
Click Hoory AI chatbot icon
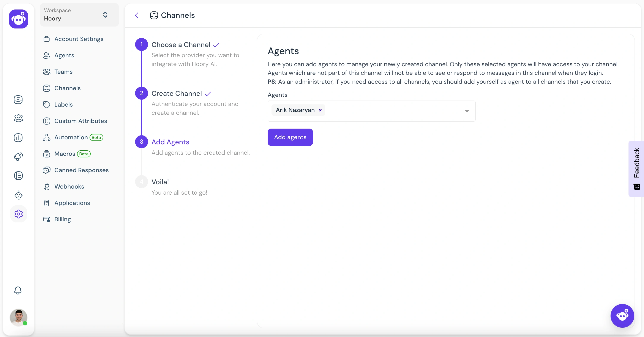[x=623, y=316]
